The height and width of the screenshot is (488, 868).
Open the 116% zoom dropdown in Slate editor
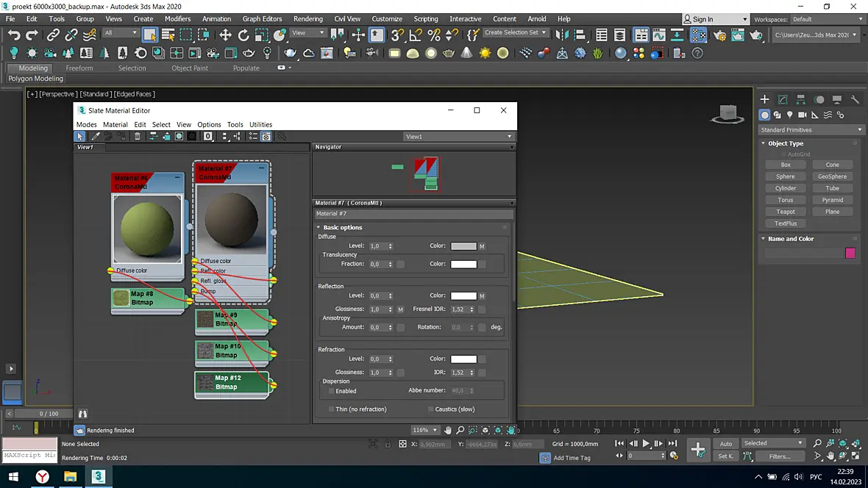point(424,430)
